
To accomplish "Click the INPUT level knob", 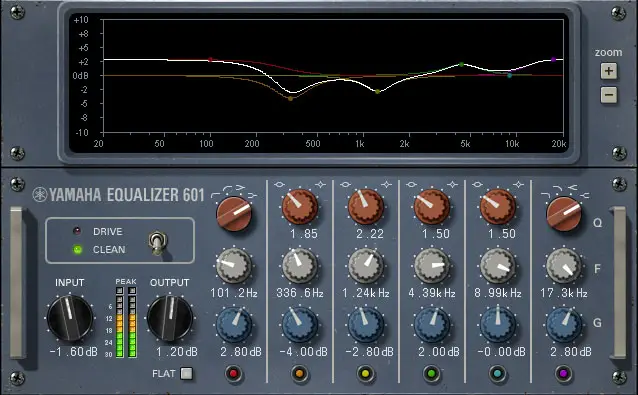I will [70, 318].
